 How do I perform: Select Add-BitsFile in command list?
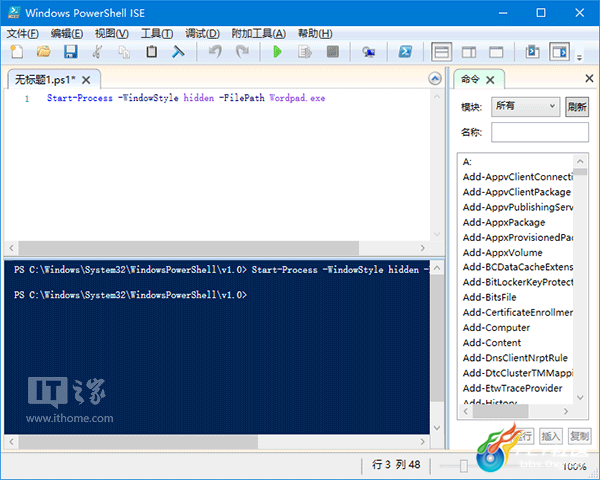click(489, 297)
